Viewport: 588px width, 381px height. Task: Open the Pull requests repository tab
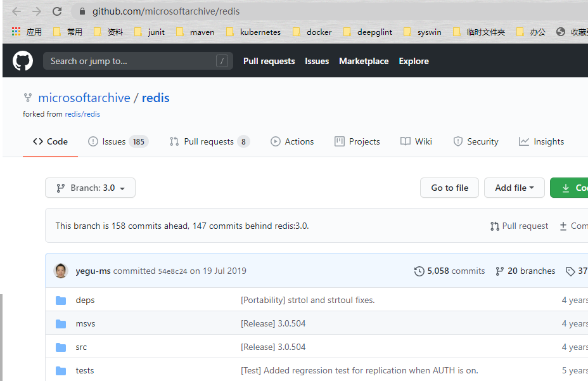click(x=209, y=141)
